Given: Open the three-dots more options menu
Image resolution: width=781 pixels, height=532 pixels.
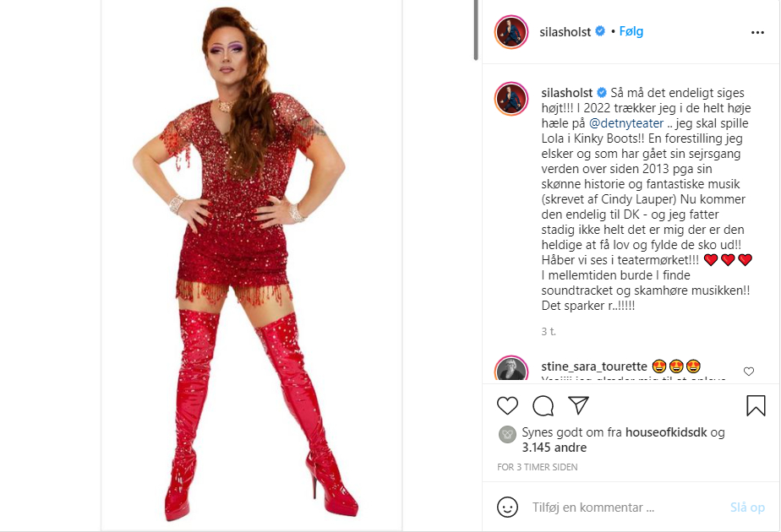Looking at the screenshot, I should coord(757,32).
